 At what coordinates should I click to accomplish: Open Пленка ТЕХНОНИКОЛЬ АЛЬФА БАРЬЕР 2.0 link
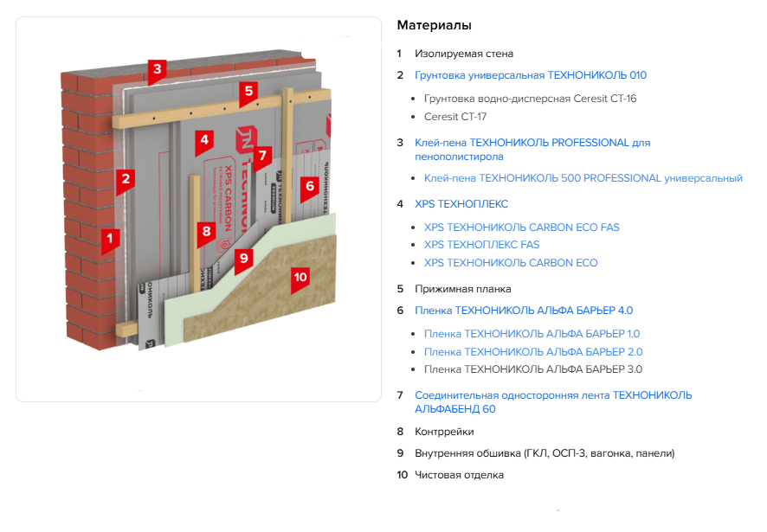[x=532, y=352]
